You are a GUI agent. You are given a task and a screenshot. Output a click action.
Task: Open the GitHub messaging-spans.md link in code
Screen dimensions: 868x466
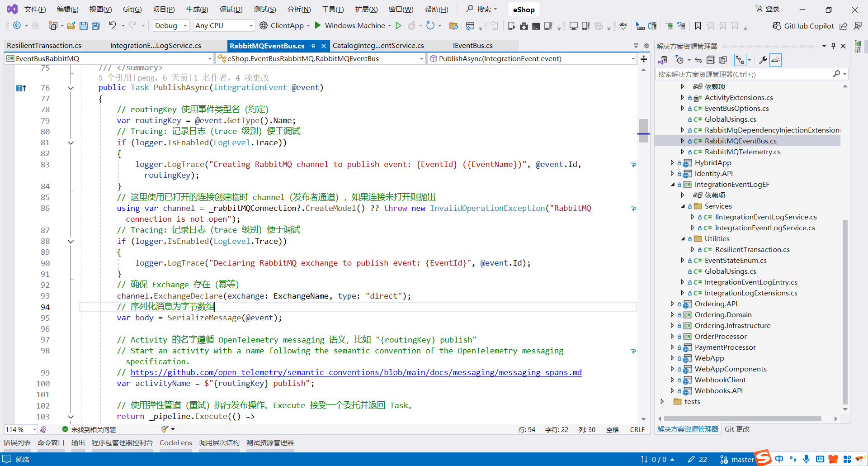pos(356,372)
